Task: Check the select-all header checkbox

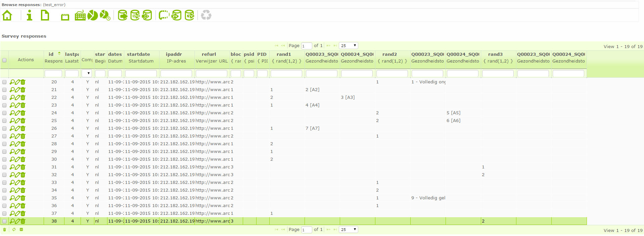Action: tap(4, 60)
